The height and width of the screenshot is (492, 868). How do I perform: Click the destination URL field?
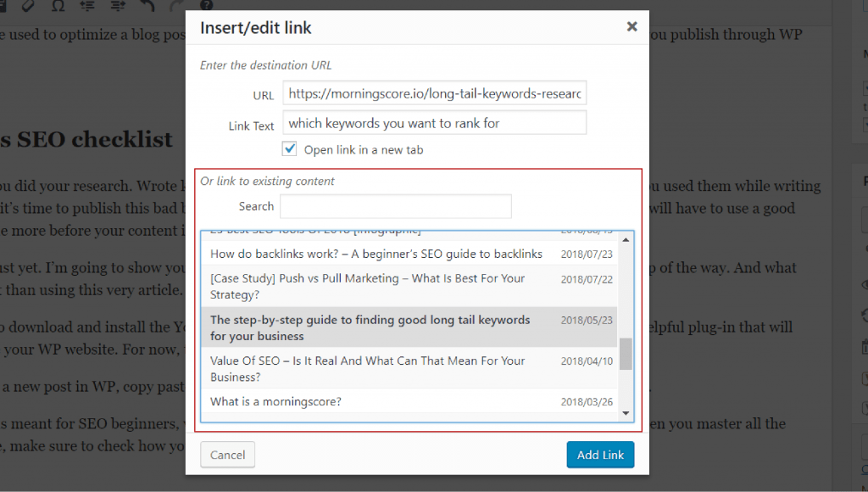click(434, 93)
